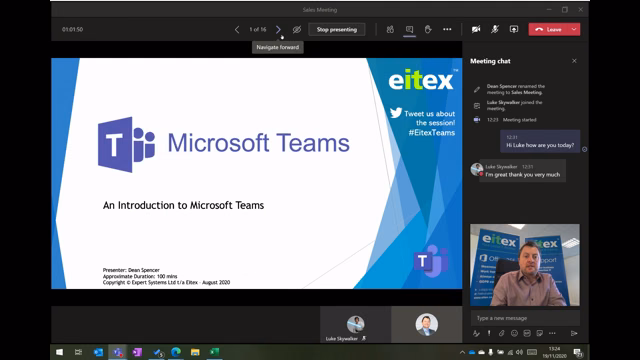Click the presenter's self video preview

pyautogui.click(x=525, y=265)
